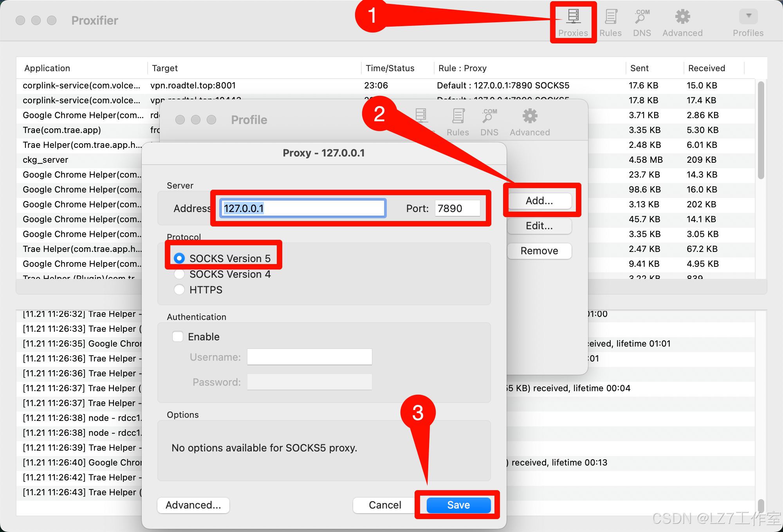Select SOCKS Version 4 protocol
Image resolution: width=783 pixels, height=532 pixels.
(179, 274)
